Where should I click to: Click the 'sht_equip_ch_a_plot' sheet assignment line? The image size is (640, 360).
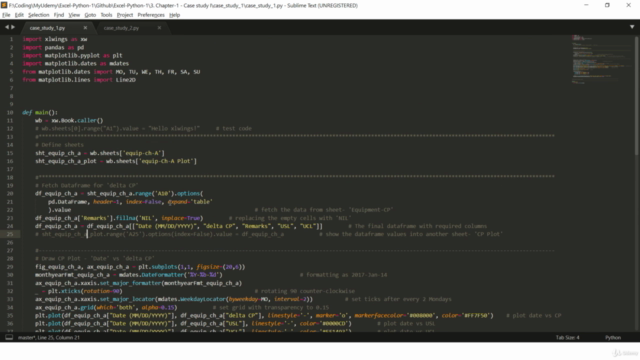[x=116, y=161]
